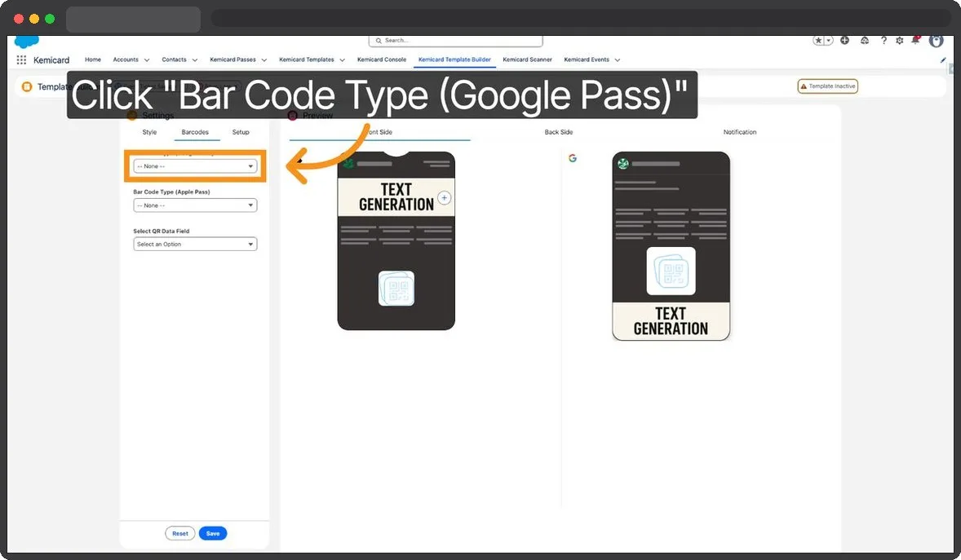Open Bar Code Type (Google Pass) dropdown
This screenshot has height=560, width=961.
coord(195,166)
